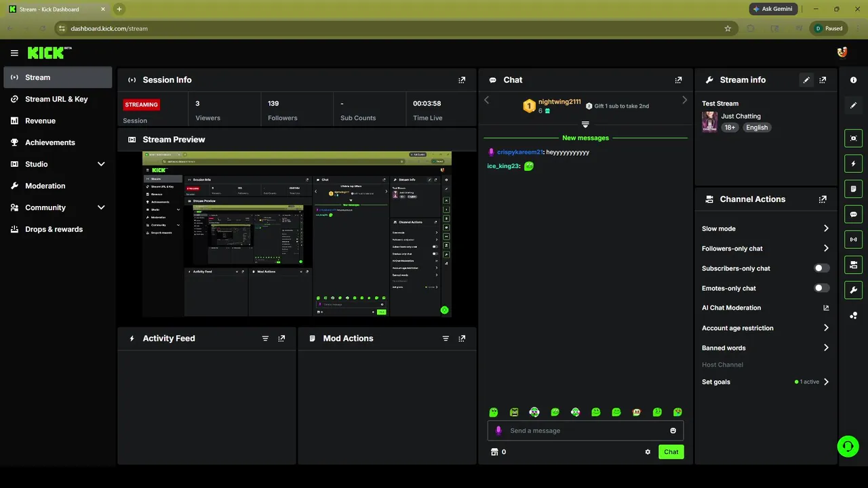This screenshot has width=868, height=488.
Task: Open Stream URL & Key page
Action: 58,99
